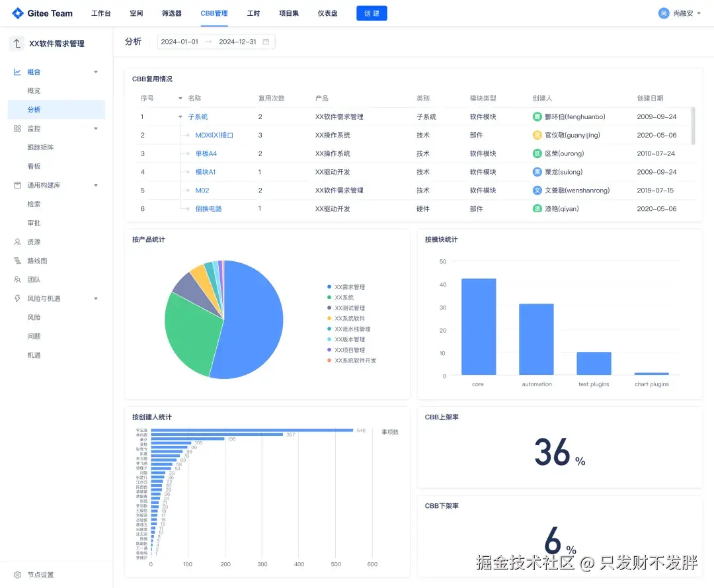Click the back arrow beside XX软件需求管理
Image resolution: width=714 pixels, height=588 pixels.
(17, 43)
